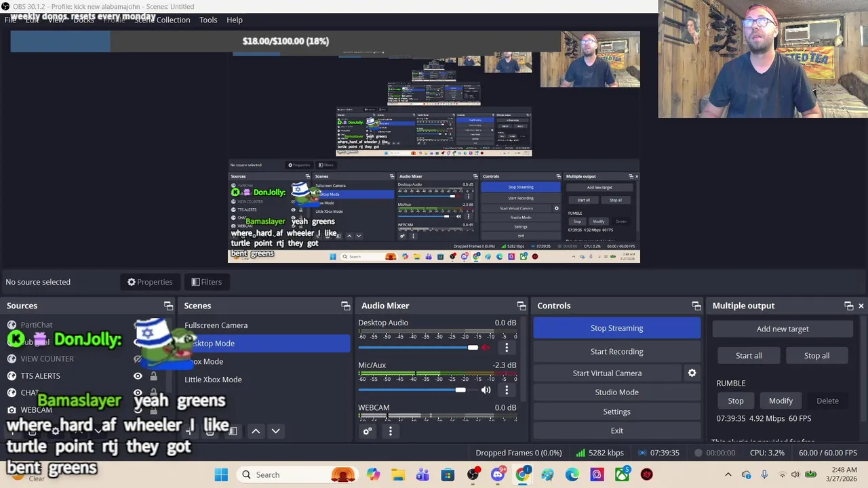The width and height of the screenshot is (868, 488).
Task: Start the Virtual Camera
Action: tap(607, 373)
